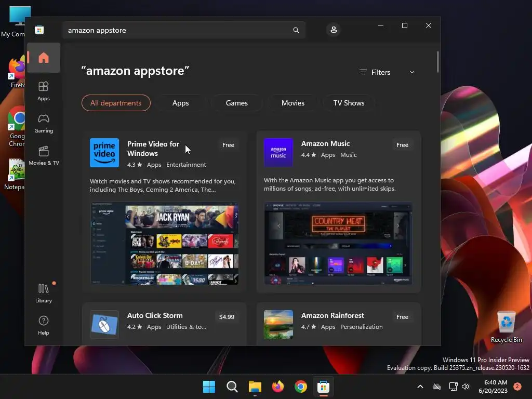
Task: Click the Amazon Music description text
Action: coord(330,184)
